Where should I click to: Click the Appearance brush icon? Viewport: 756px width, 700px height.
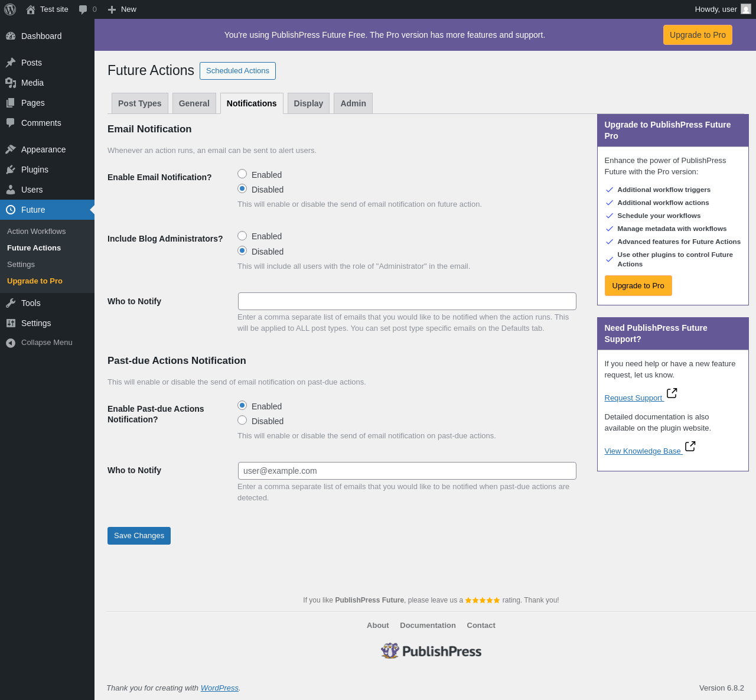(x=11, y=149)
